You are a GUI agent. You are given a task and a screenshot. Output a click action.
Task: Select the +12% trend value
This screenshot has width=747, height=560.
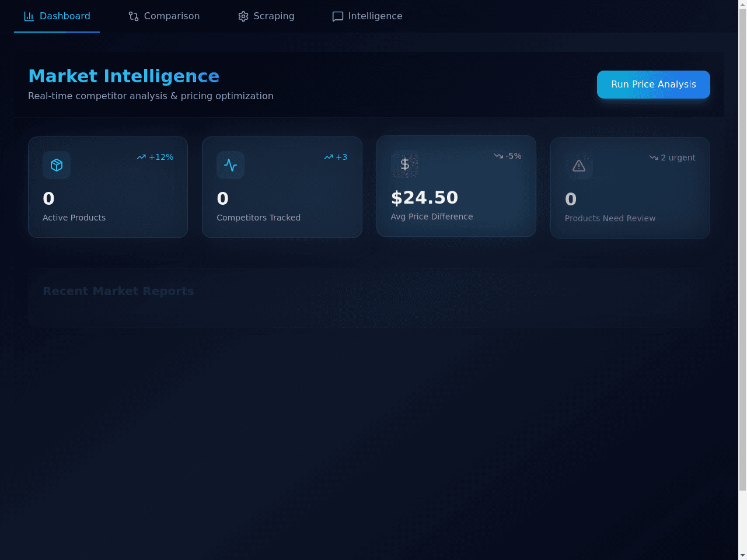click(161, 157)
